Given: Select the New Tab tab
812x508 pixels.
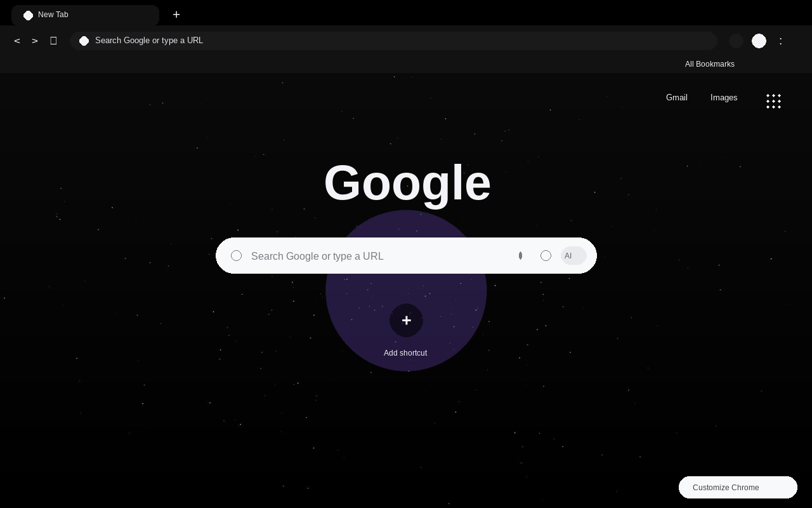Looking at the screenshot, I should pyautogui.click(x=85, y=15).
